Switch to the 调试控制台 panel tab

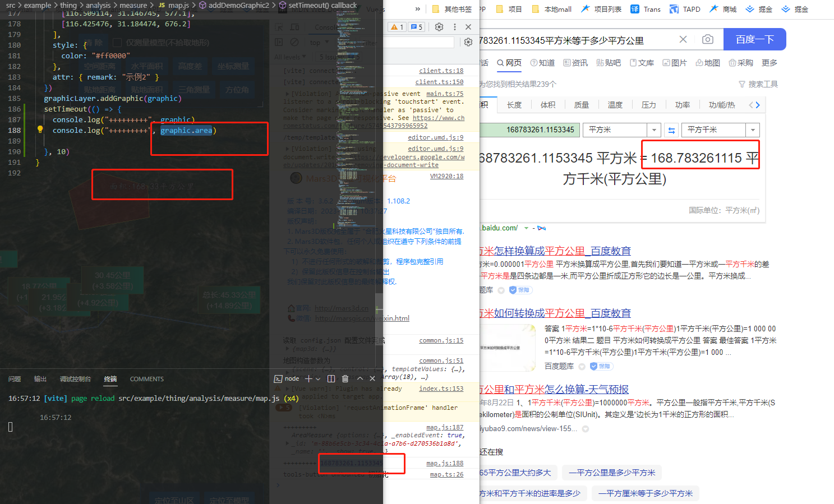[75, 379]
